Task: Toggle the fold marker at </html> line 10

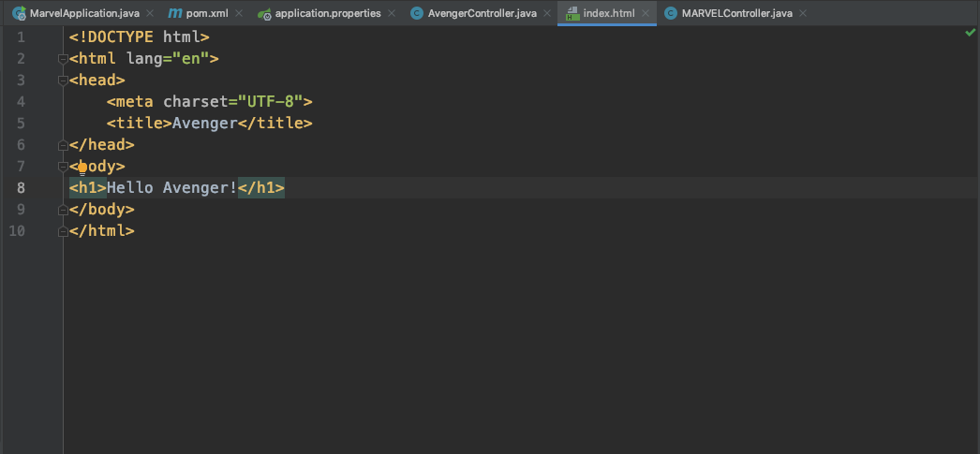Action: (63, 231)
